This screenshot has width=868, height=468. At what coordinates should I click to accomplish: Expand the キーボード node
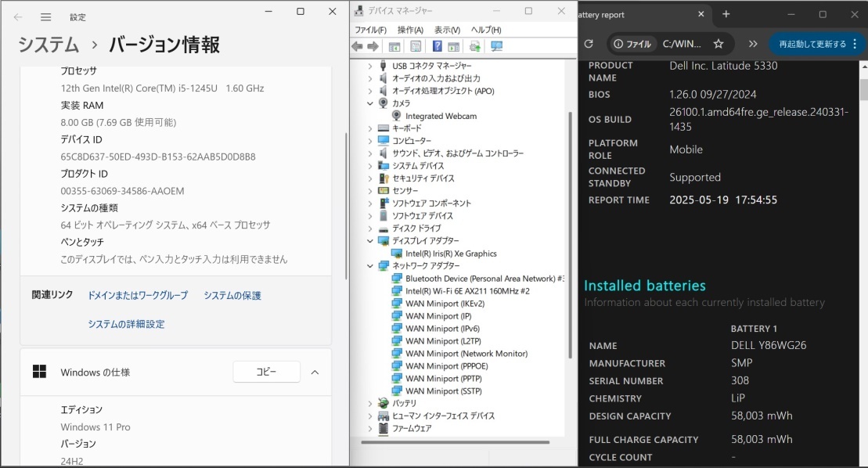[x=369, y=128]
